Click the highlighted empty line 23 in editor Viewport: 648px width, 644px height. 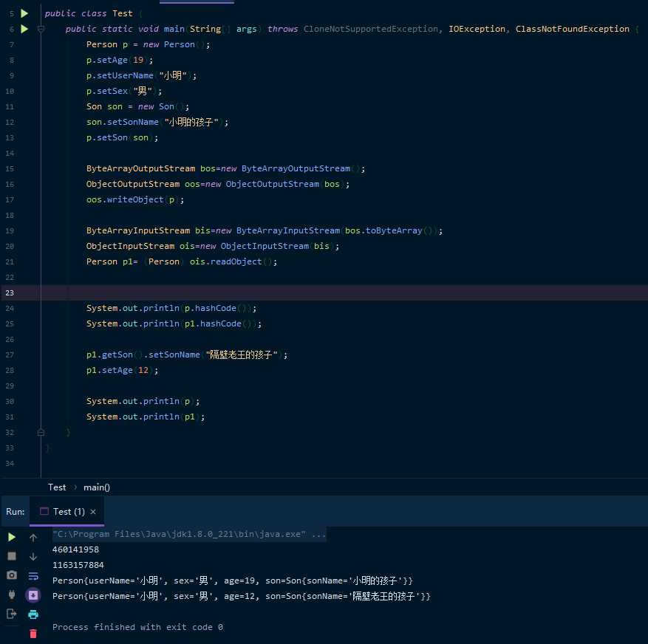click(x=344, y=292)
